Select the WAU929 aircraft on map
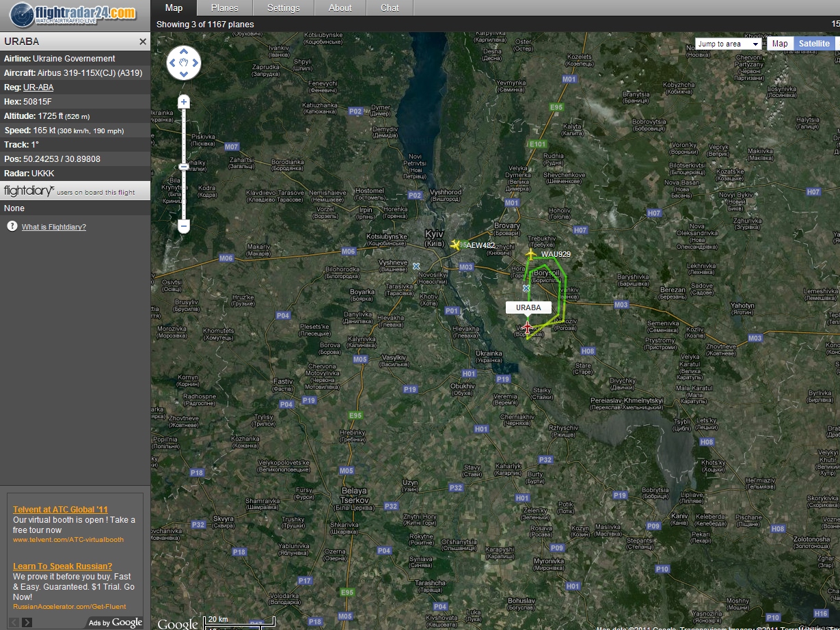Image resolution: width=840 pixels, height=630 pixels. [x=530, y=254]
